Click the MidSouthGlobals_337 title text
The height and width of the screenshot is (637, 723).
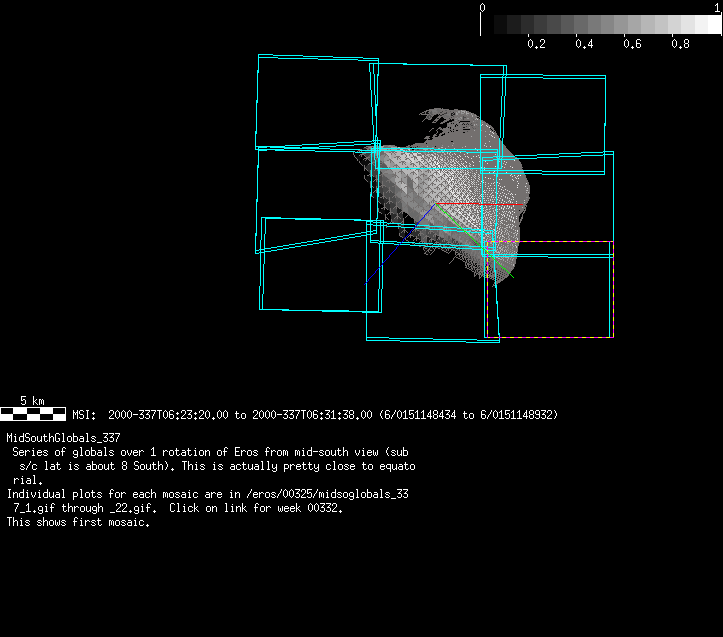[63, 438]
